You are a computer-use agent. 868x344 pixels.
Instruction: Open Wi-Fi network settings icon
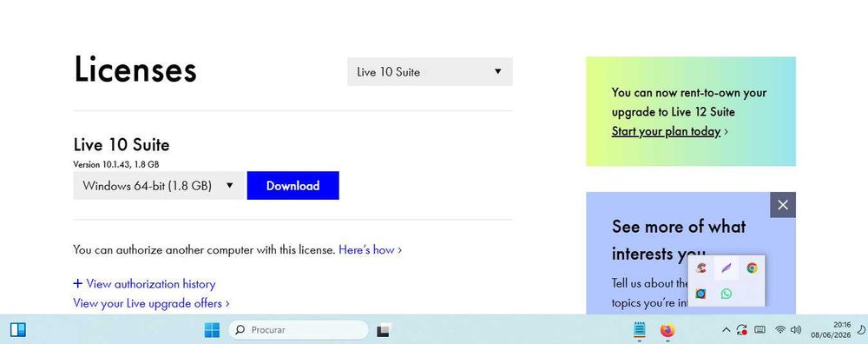[780, 330]
